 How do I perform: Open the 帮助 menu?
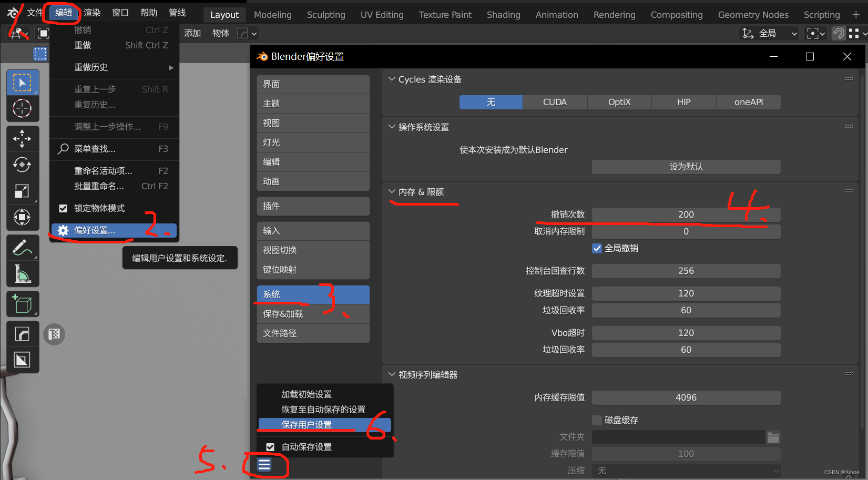pos(149,13)
